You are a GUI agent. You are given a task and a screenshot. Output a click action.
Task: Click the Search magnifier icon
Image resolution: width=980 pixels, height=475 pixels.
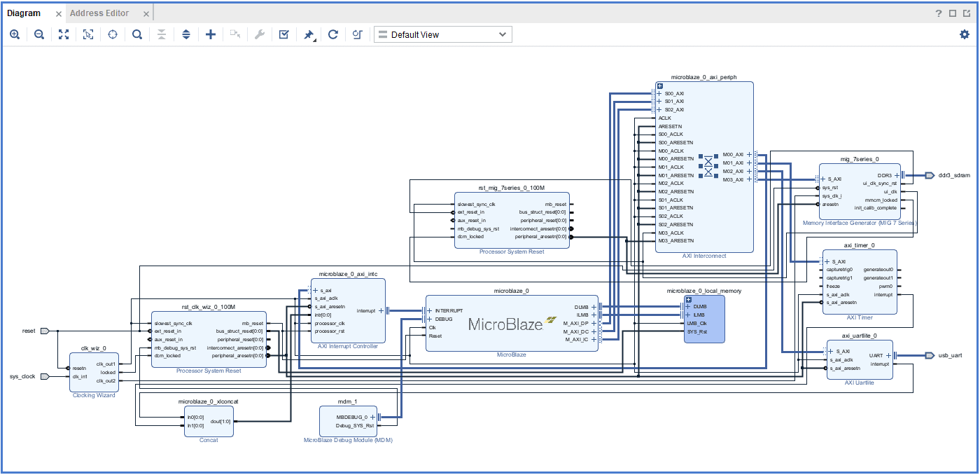pyautogui.click(x=137, y=34)
